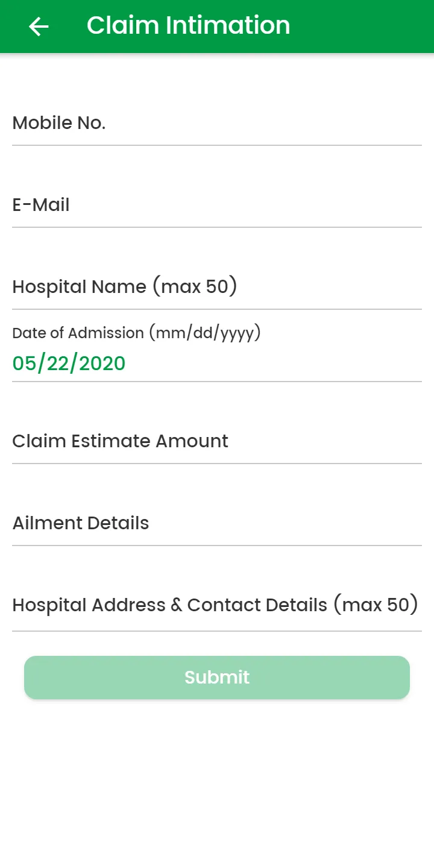This screenshot has height=868, width=434.
Task: Click the Claim Estimate Amount label
Action: (x=120, y=441)
